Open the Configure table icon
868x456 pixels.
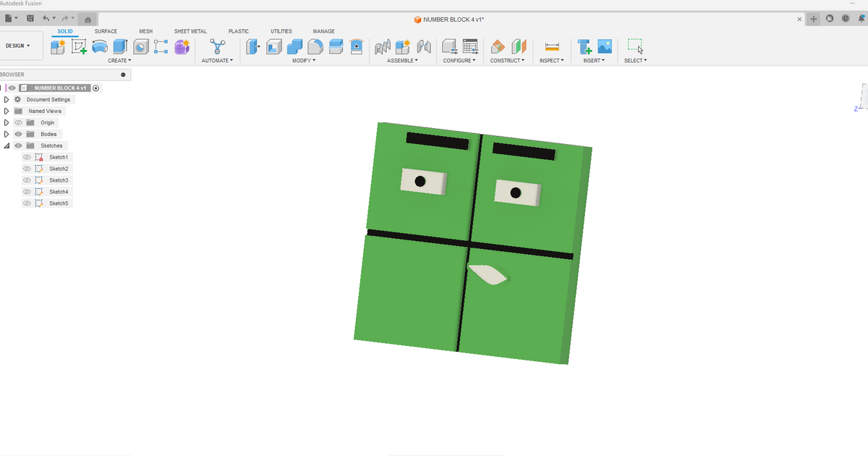click(x=470, y=47)
